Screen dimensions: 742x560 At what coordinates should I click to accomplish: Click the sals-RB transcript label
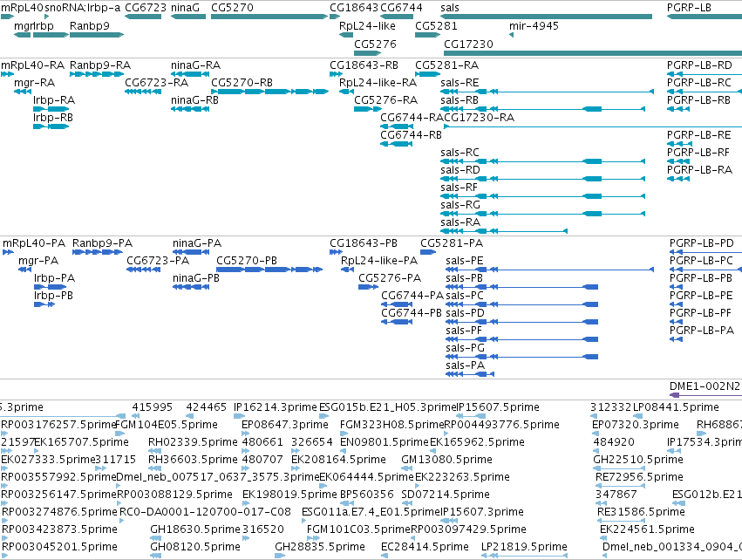(459, 100)
